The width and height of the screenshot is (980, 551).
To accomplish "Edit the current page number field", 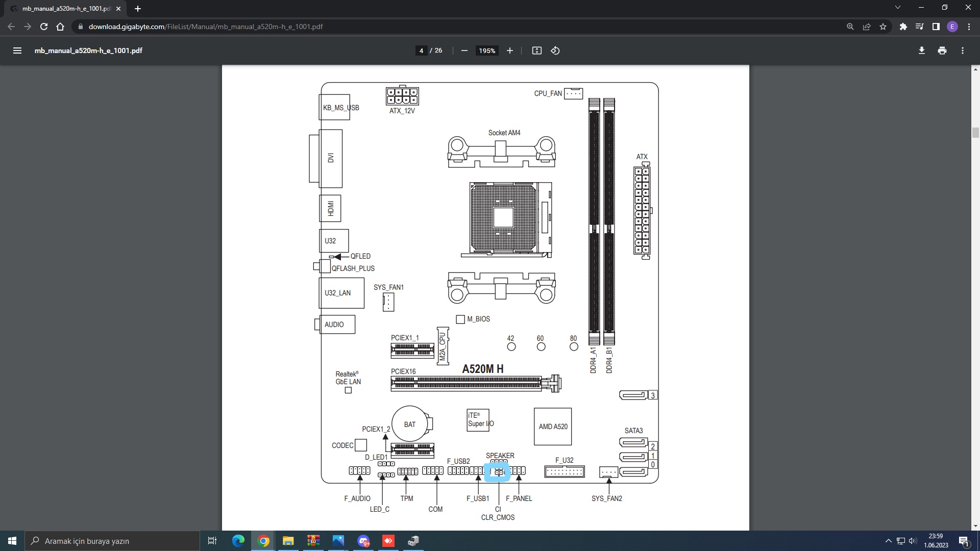I will coord(421,51).
